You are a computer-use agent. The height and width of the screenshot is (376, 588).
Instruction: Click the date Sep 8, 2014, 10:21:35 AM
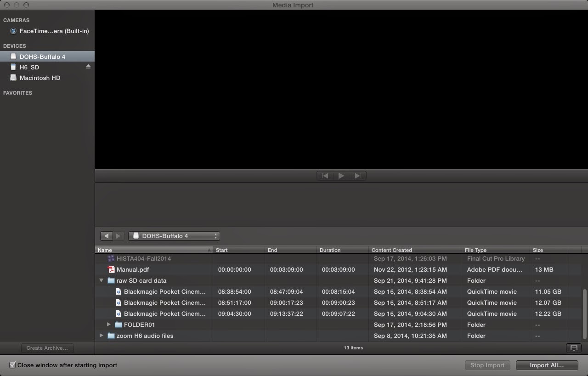click(410, 336)
